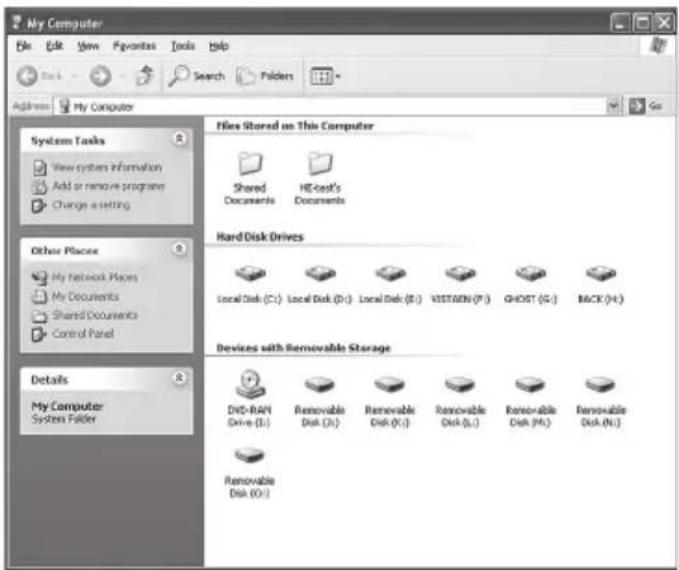Click the forward button dropdown arrow
The width and height of the screenshot is (679, 570).
[122, 77]
